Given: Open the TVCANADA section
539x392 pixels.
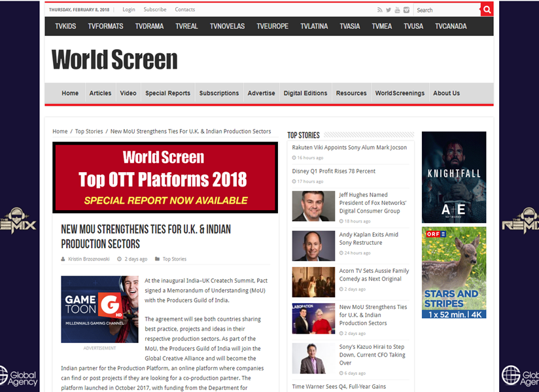Looking at the screenshot, I should click(x=451, y=26).
